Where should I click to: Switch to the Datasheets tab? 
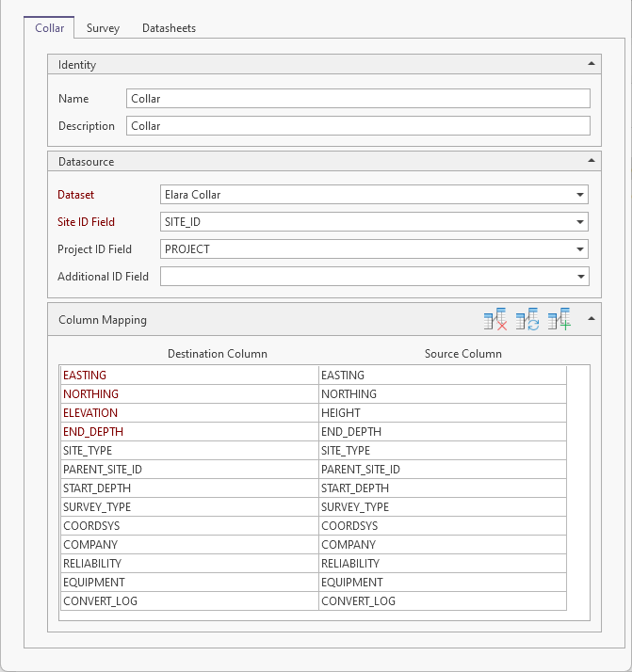pyautogui.click(x=169, y=28)
